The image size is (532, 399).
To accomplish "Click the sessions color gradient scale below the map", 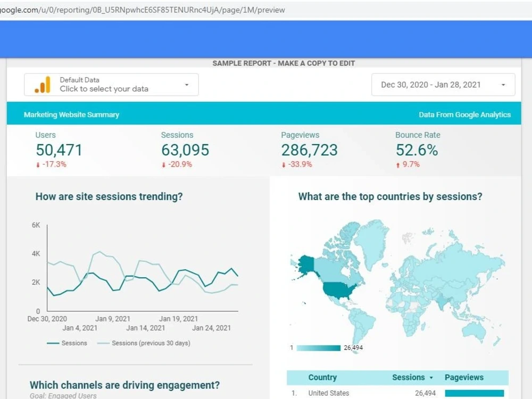I will point(319,348).
